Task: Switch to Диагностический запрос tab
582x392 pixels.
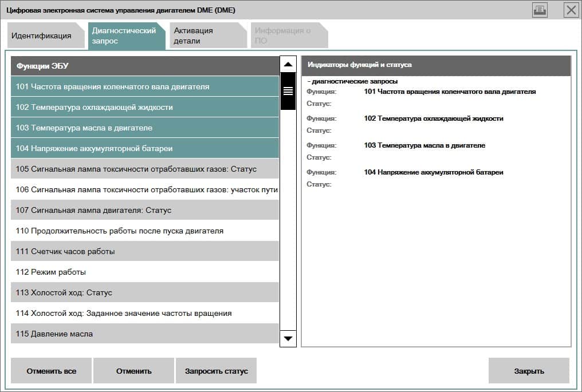Action: click(x=126, y=35)
